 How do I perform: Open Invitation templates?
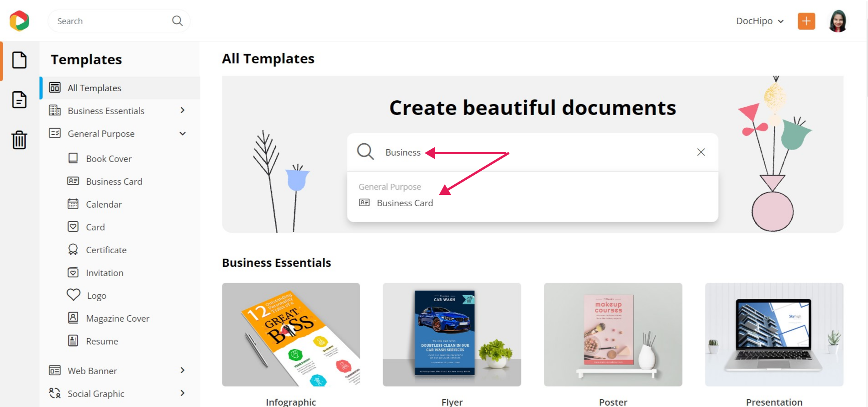click(105, 273)
